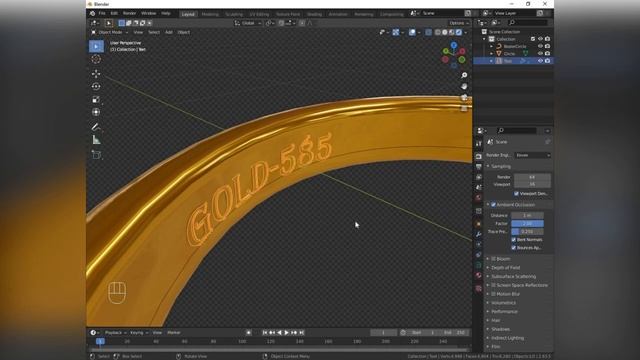The height and width of the screenshot is (360, 640).
Task: Click the current frame number field
Action: (x=383, y=333)
